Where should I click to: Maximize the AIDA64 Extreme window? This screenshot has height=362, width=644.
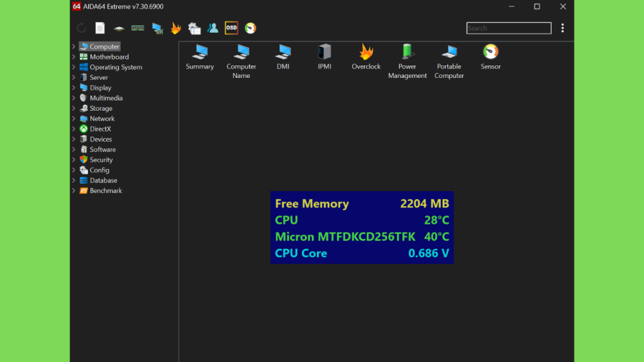pos(537,6)
